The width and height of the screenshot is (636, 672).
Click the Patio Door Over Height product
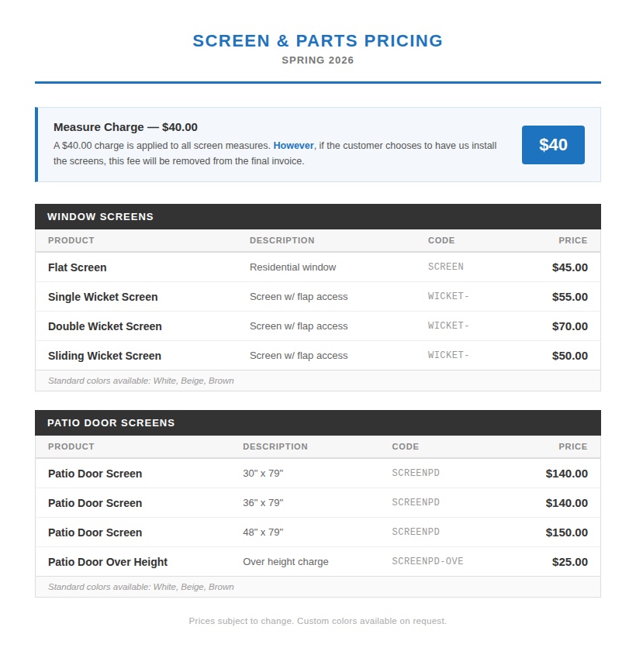pos(108,562)
